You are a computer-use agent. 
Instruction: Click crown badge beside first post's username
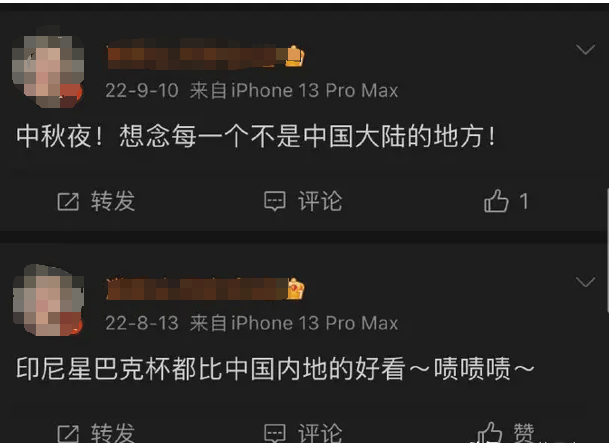click(x=295, y=57)
